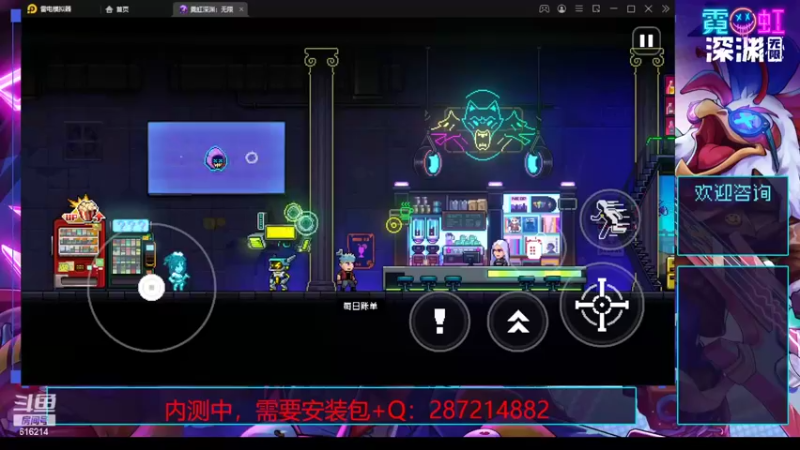The height and width of the screenshot is (450, 800).
Task: Tap the dash running-figure button
Action: coord(610,219)
